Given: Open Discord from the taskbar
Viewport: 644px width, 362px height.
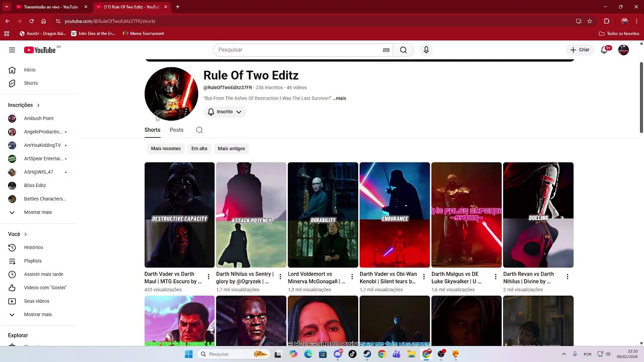Looking at the screenshot, I should (338, 354).
